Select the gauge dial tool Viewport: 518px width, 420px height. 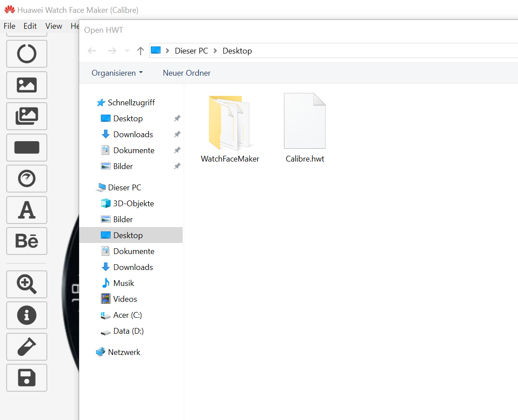pos(27,178)
